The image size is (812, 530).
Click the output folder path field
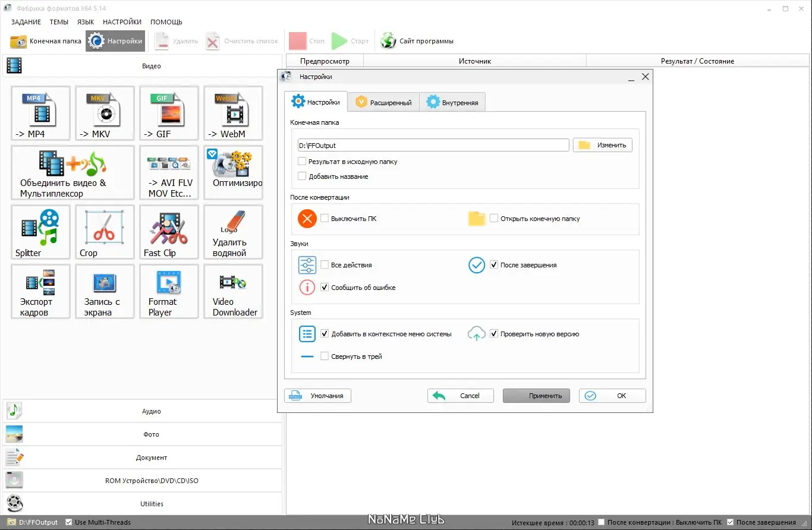pyautogui.click(x=434, y=145)
